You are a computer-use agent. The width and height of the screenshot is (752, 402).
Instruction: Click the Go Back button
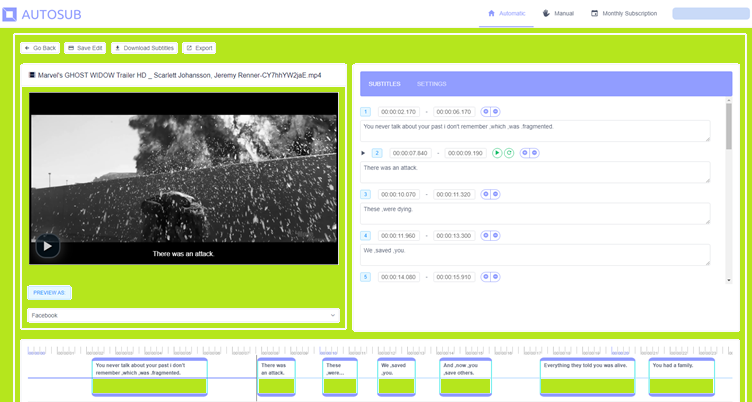40,48
